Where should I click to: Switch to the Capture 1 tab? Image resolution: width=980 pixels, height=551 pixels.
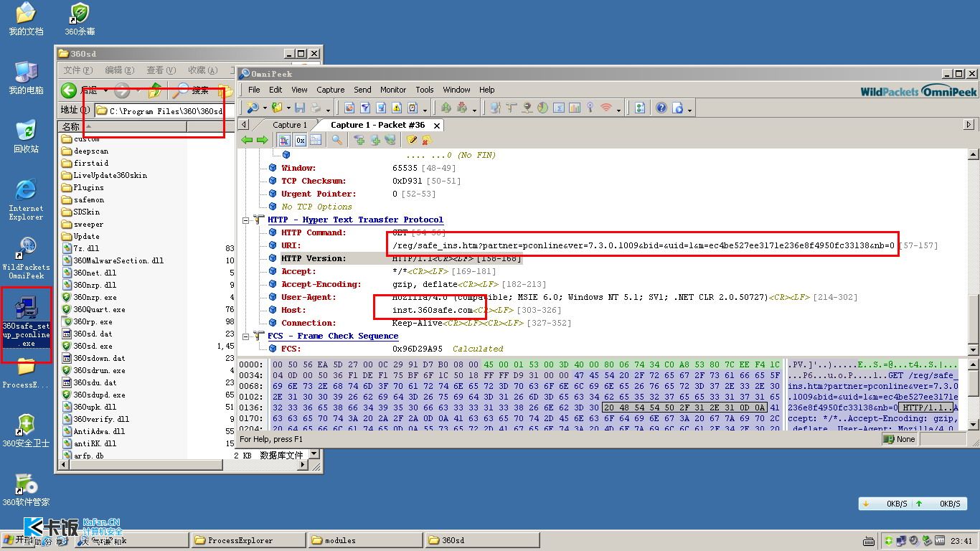[290, 125]
